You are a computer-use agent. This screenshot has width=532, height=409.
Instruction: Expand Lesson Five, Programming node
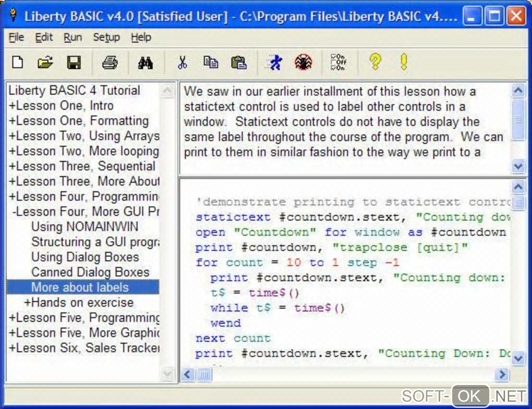(x=12, y=318)
